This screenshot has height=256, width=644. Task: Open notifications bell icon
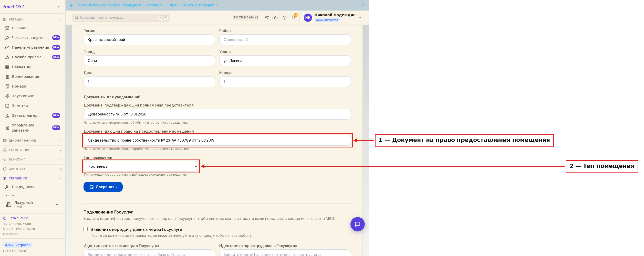click(293, 18)
